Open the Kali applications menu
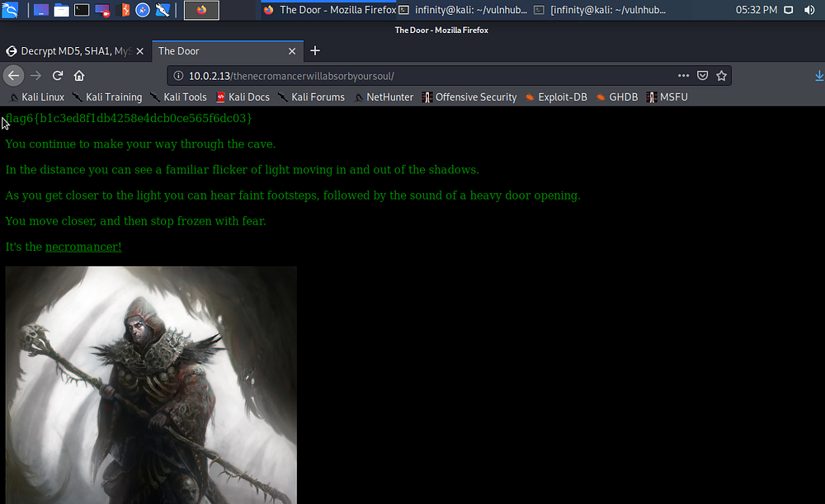Screen dimensions: 825x504 (x=12, y=10)
